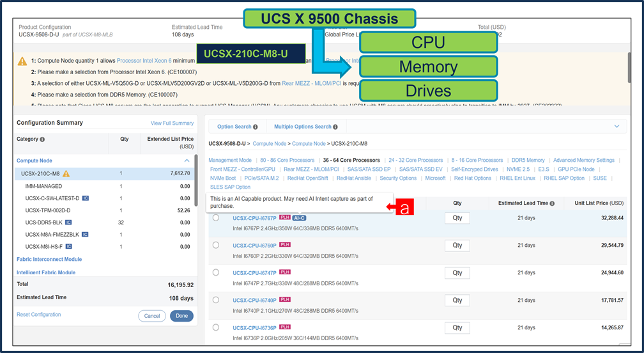Open the SLES SAP Option tab
Screen dimensions: 644x353
(x=230, y=187)
